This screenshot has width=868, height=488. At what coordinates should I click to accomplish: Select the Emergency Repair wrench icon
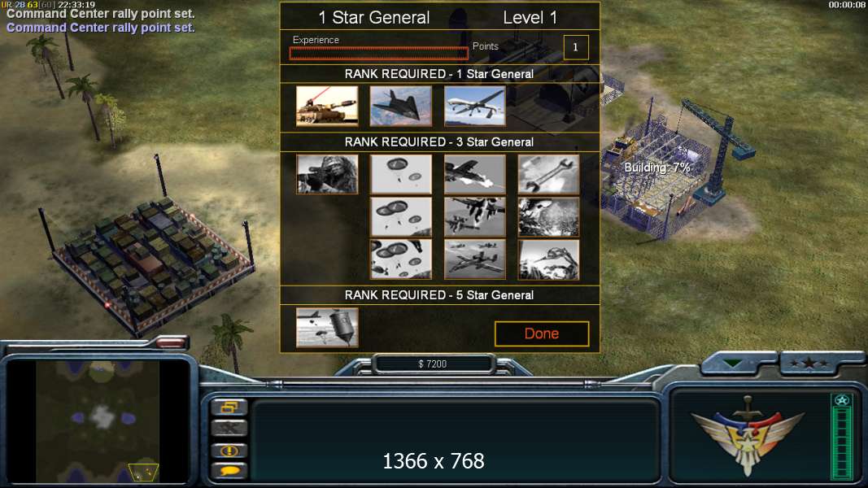tap(548, 174)
